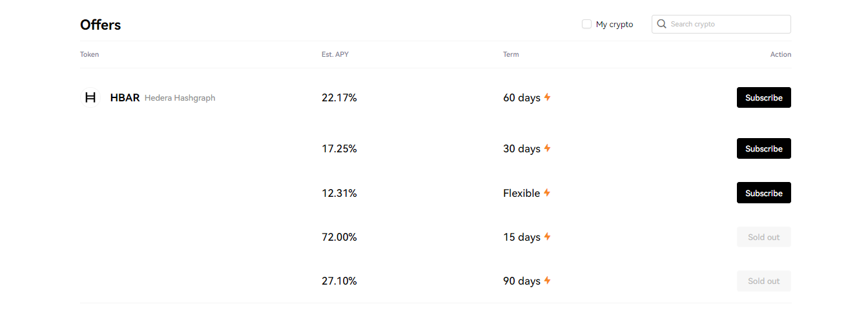Click the Token column header

click(x=90, y=54)
